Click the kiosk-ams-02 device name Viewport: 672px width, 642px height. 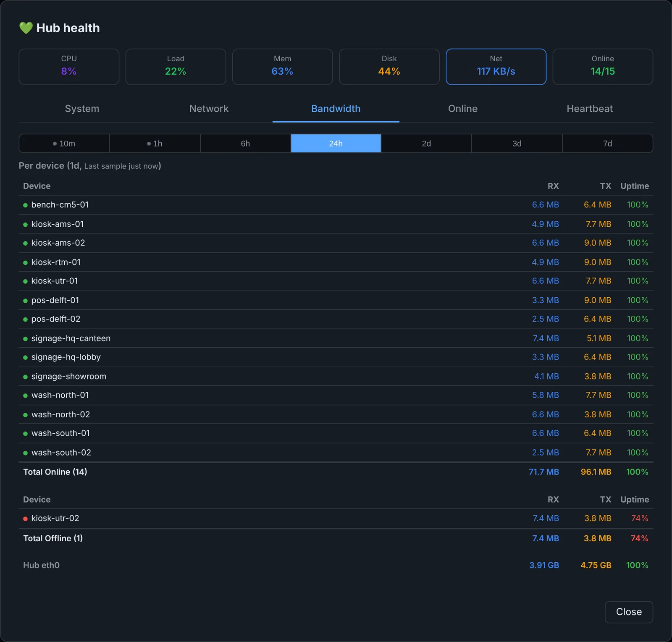click(x=58, y=243)
